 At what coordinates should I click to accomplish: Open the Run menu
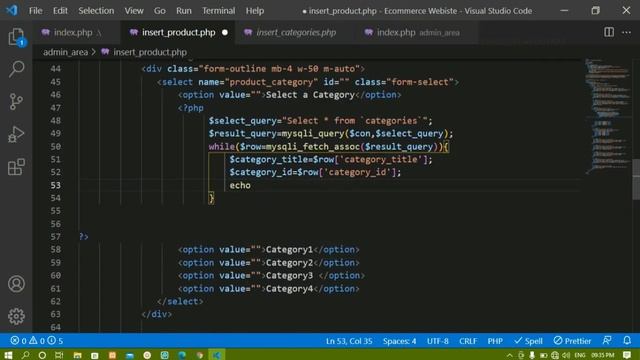coord(184,11)
